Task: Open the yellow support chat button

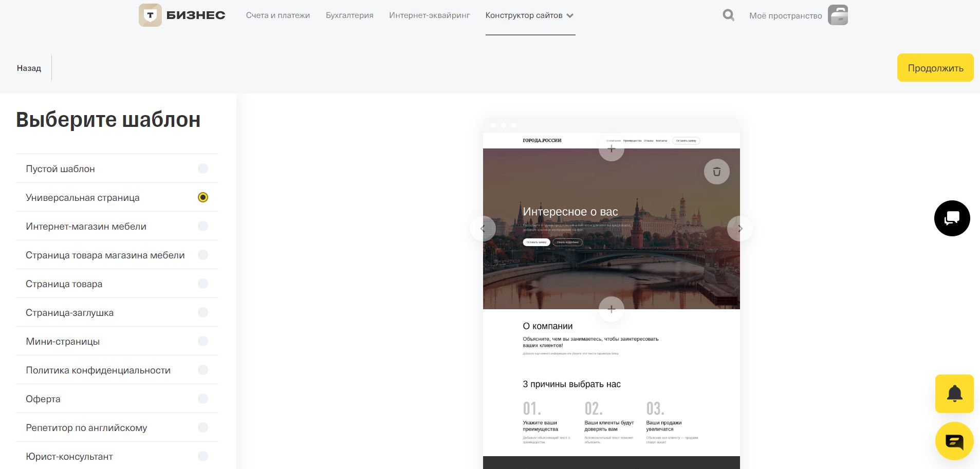Action: pos(954,441)
